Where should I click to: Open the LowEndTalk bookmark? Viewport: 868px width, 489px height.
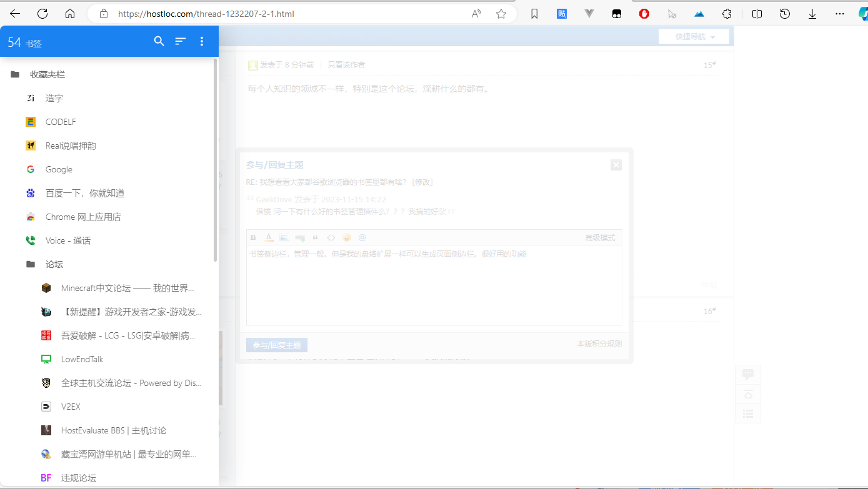[x=82, y=359]
